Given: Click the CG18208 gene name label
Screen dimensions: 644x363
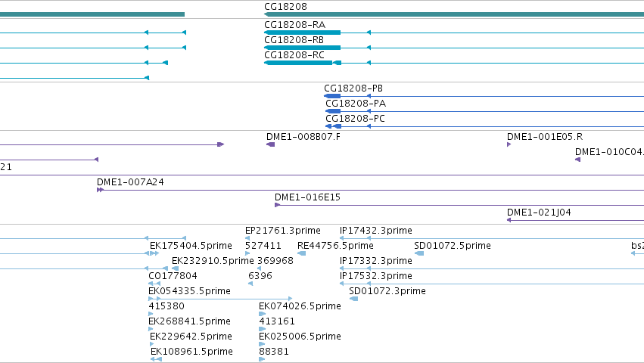Looking at the screenshot, I should pyautogui.click(x=285, y=7).
